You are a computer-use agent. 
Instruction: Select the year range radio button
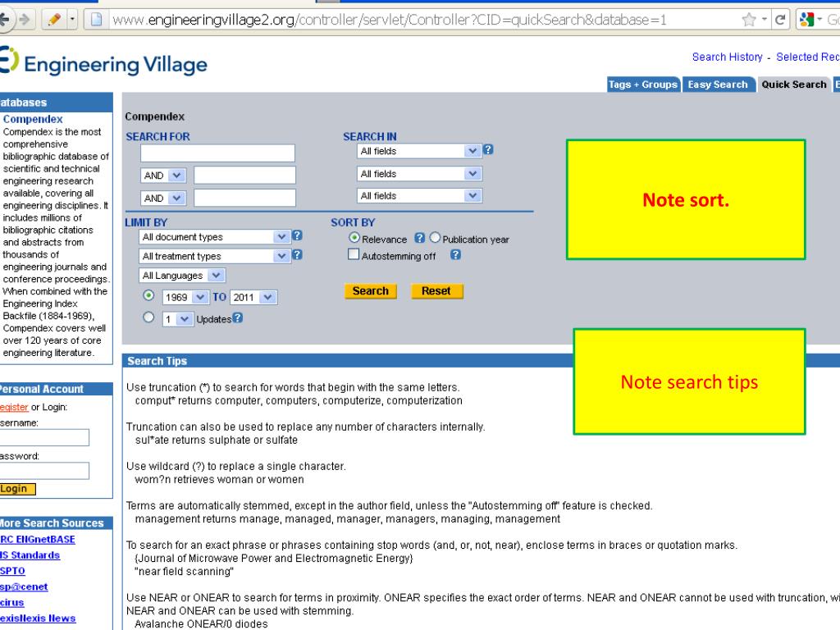[x=148, y=295]
